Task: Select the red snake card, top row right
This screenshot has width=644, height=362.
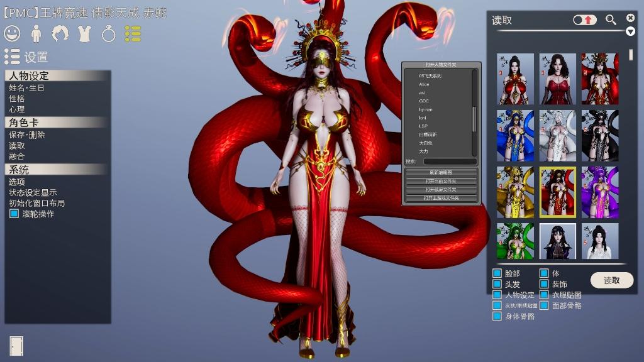Action: (x=599, y=79)
